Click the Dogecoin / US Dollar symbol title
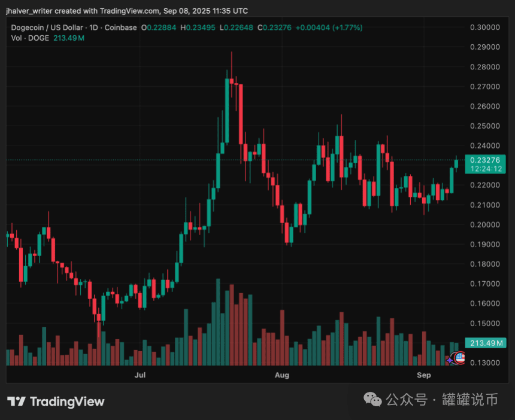 click(x=47, y=28)
